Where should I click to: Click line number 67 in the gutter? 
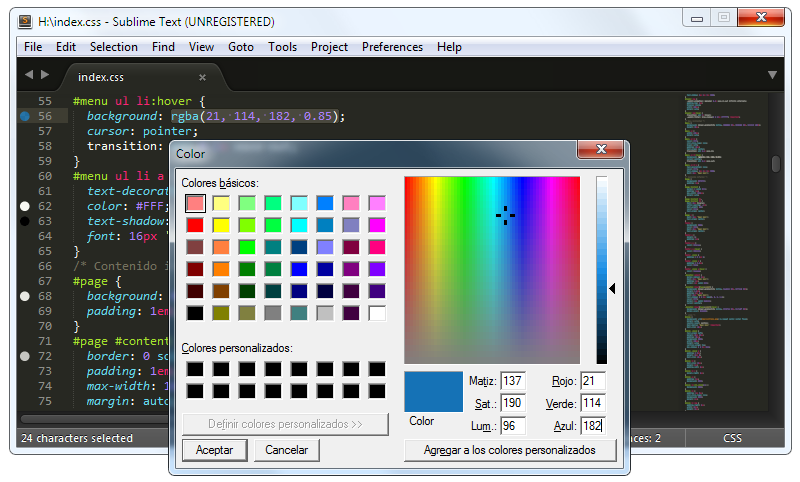45,281
